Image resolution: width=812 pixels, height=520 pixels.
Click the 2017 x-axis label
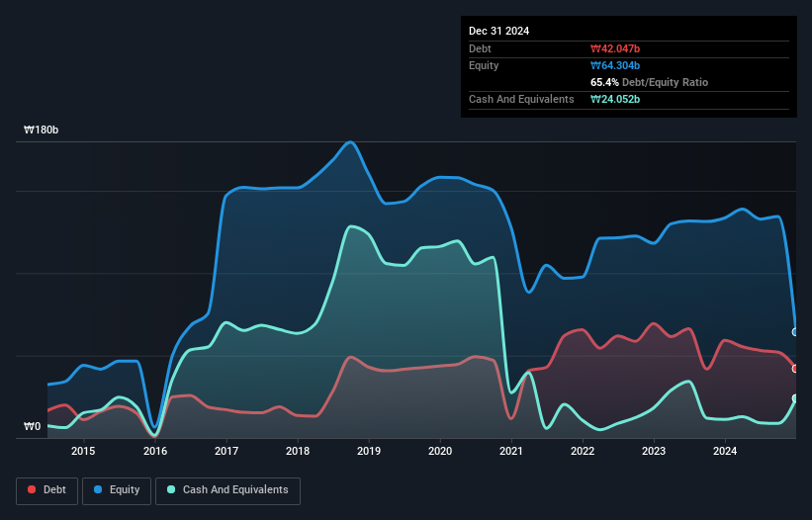coord(226,451)
